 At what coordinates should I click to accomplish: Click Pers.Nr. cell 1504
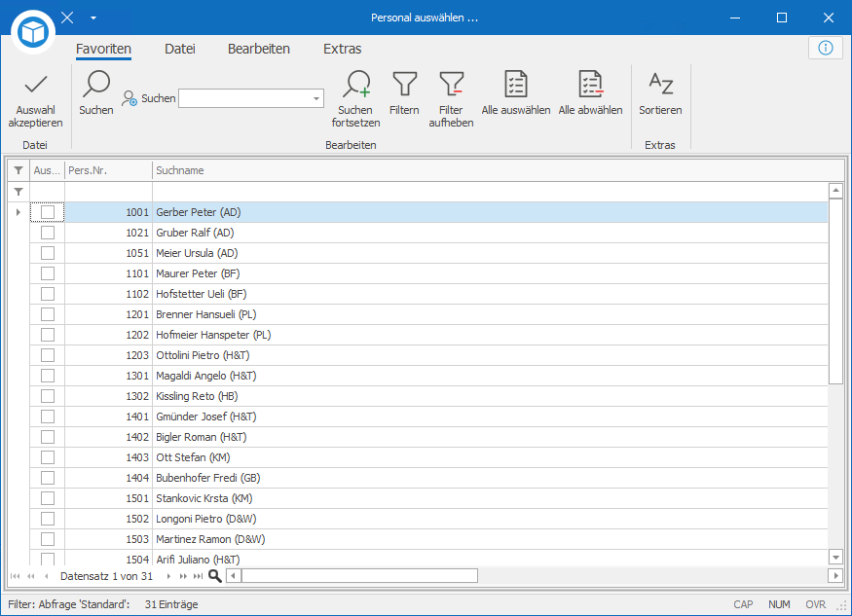coord(109,559)
